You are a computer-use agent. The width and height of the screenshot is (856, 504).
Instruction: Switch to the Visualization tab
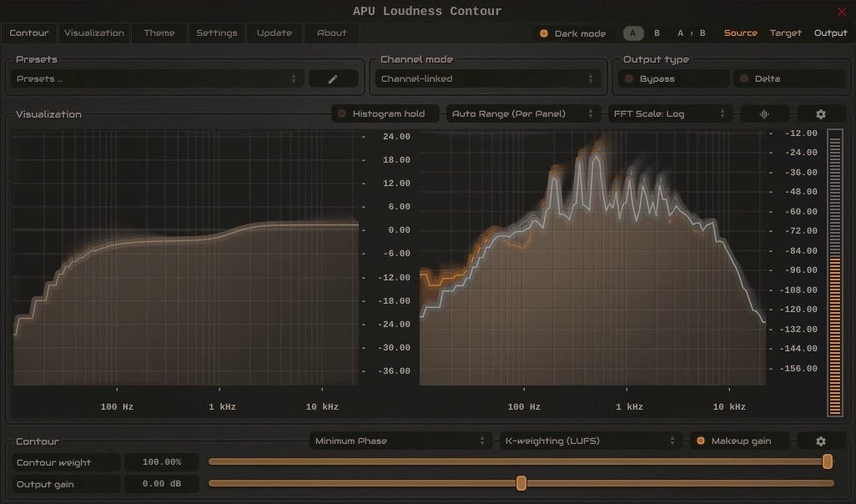94,33
